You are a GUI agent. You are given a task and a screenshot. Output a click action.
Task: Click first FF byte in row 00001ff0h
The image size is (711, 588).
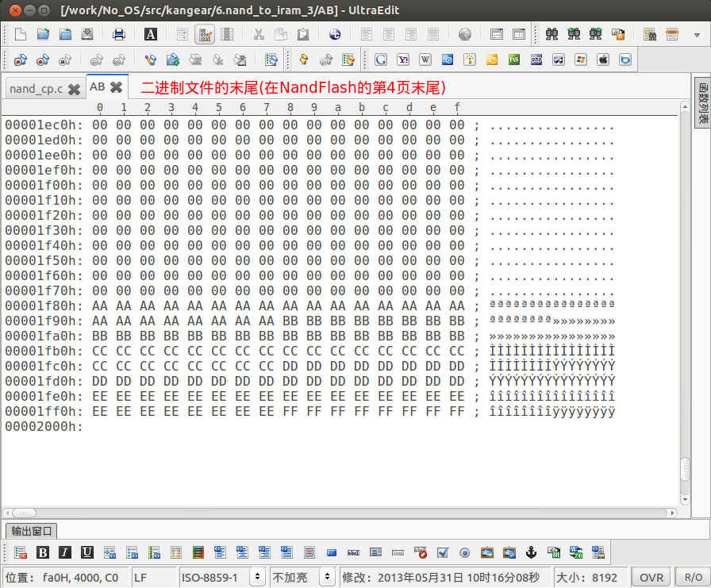290,412
